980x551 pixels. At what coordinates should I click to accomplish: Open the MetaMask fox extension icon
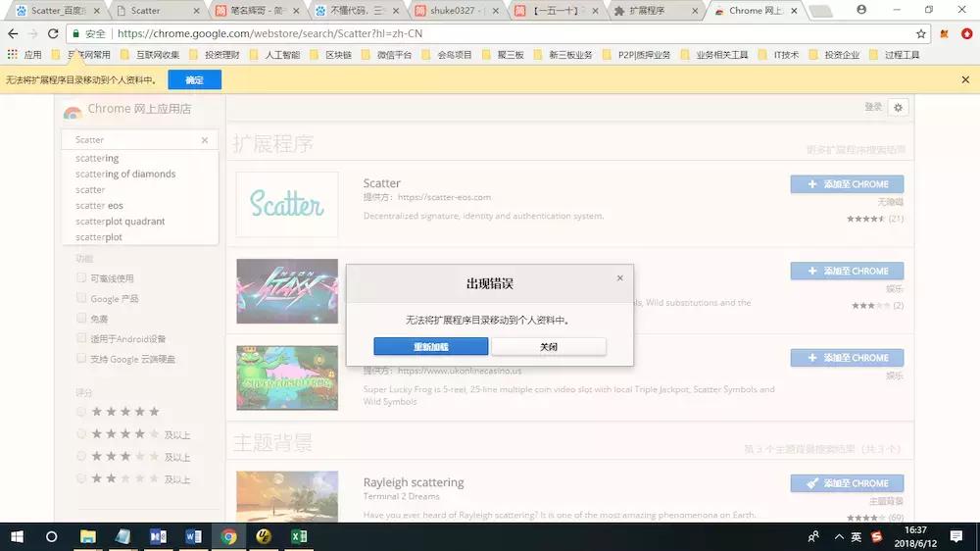coord(945,33)
